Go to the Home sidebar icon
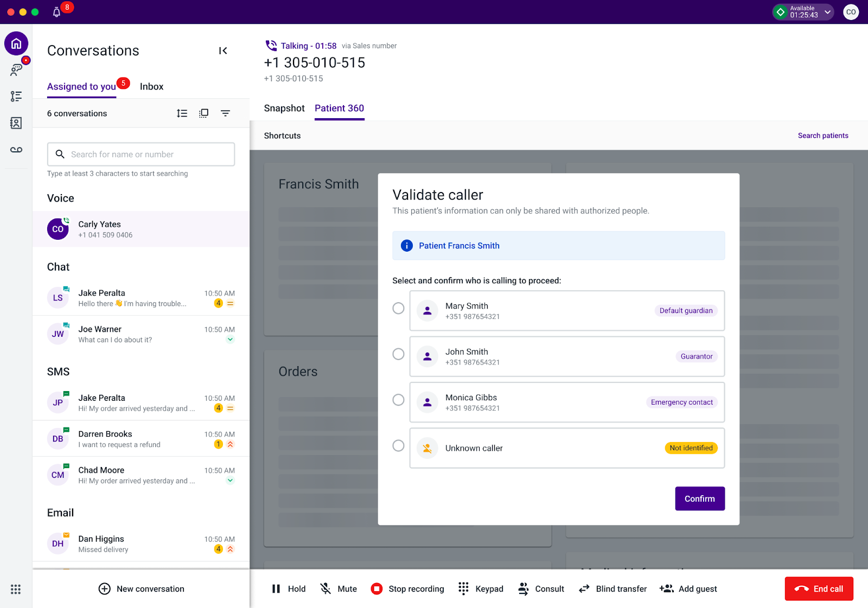Screen dimensions: 868x608 tap(16, 43)
